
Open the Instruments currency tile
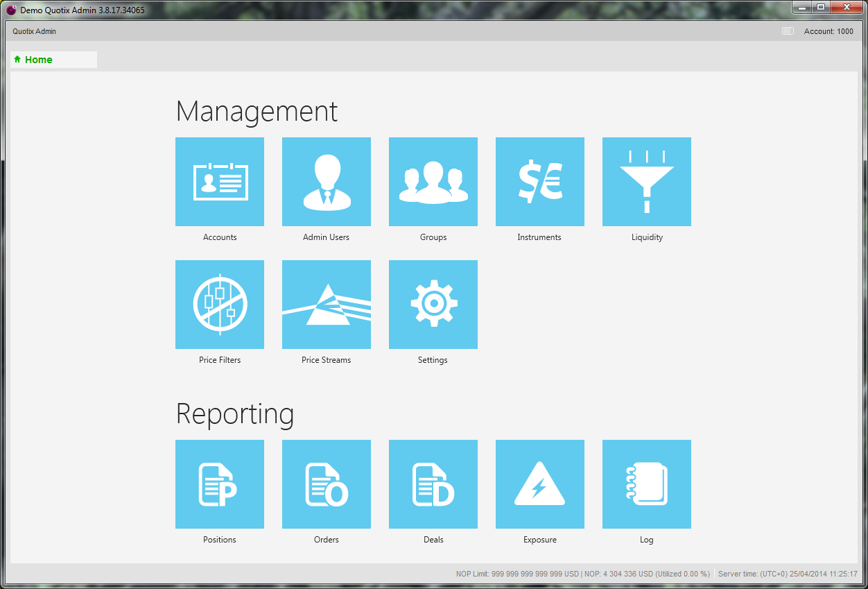tap(540, 182)
